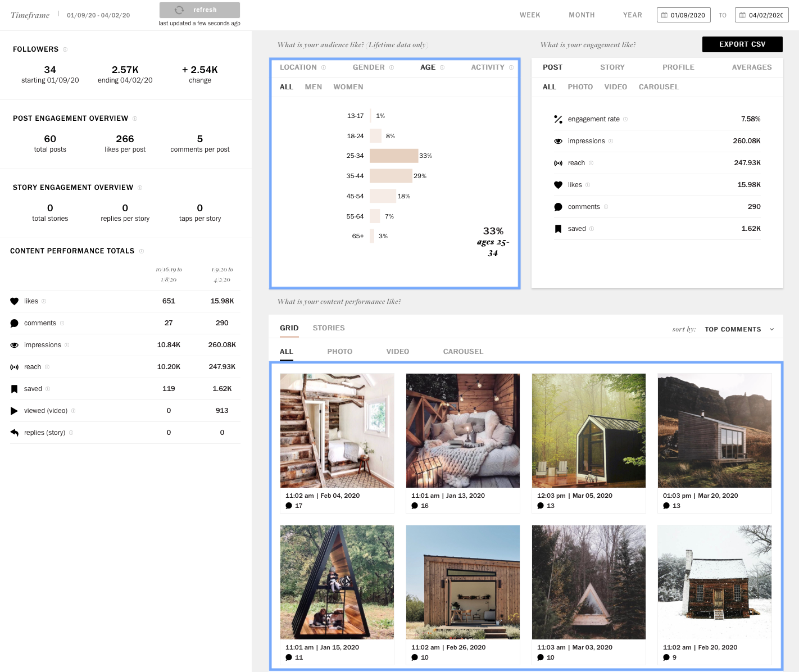Screen dimensions: 799x672
Task: Open the ACTIVITY audience tab
Action: [x=488, y=67]
